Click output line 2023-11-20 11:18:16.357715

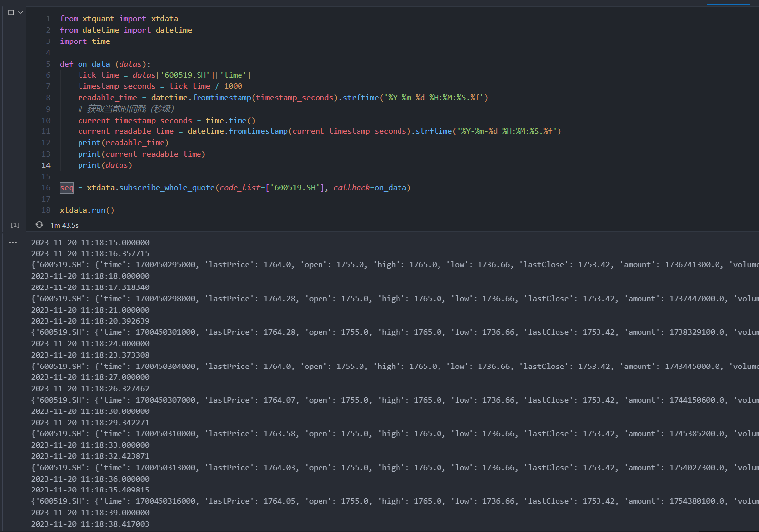coord(90,254)
